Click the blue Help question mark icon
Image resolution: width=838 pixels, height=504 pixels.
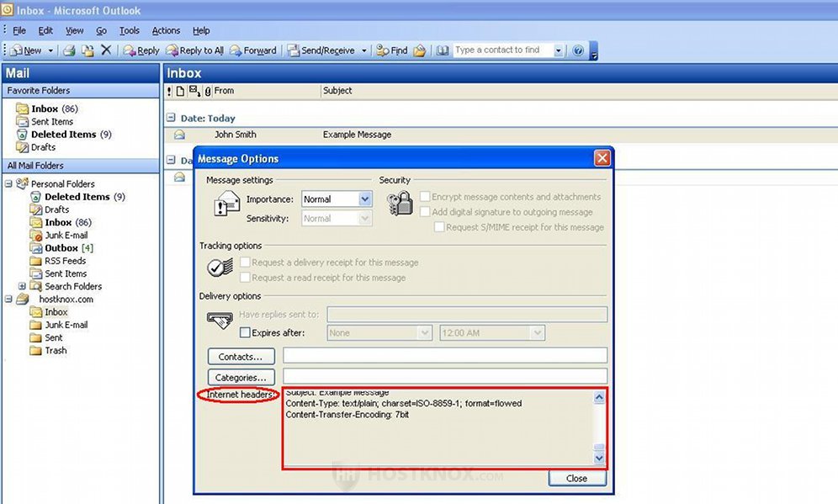578,50
